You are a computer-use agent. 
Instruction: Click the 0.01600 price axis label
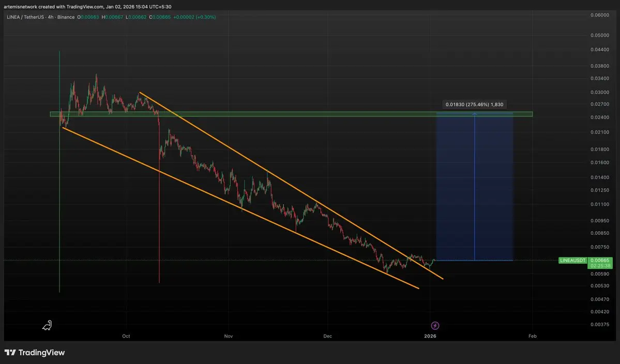point(600,162)
